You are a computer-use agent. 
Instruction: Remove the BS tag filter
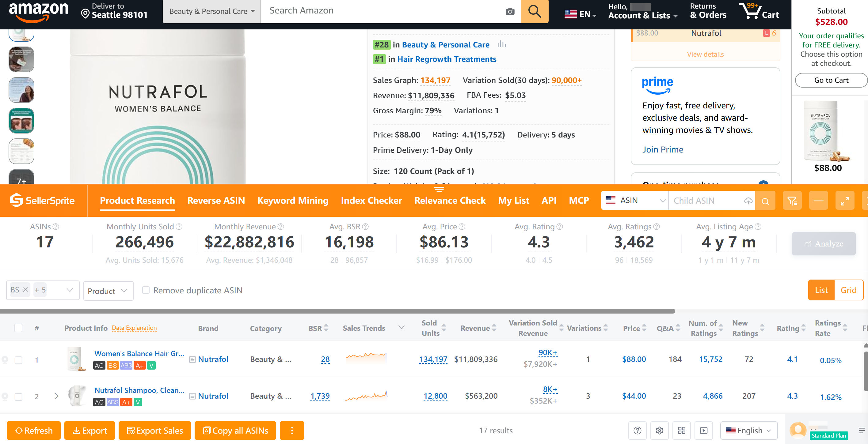[25, 290]
